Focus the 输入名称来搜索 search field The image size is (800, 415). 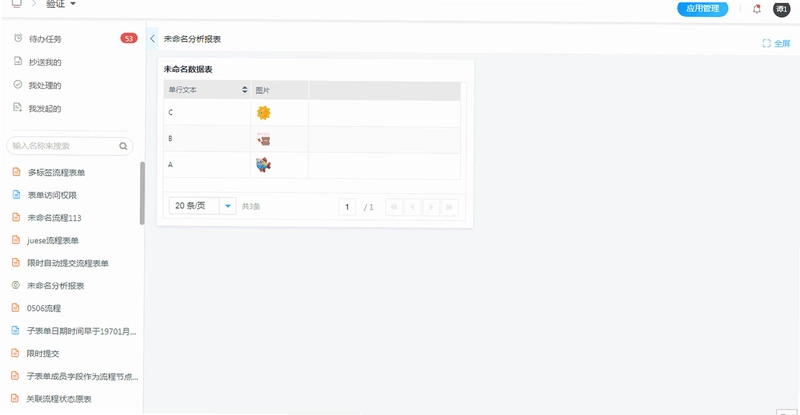click(x=69, y=146)
